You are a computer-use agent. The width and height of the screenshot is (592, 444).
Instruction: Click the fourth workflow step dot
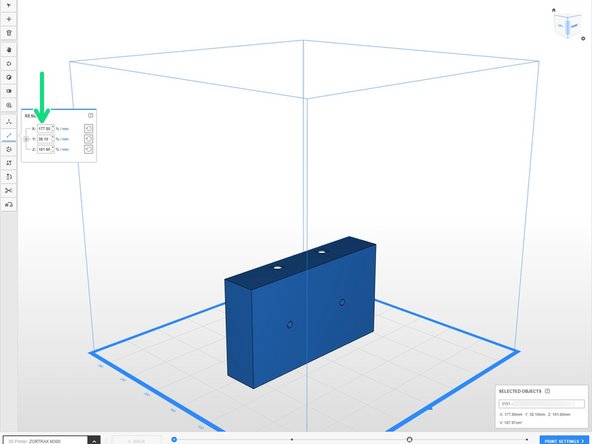[x=527, y=439]
